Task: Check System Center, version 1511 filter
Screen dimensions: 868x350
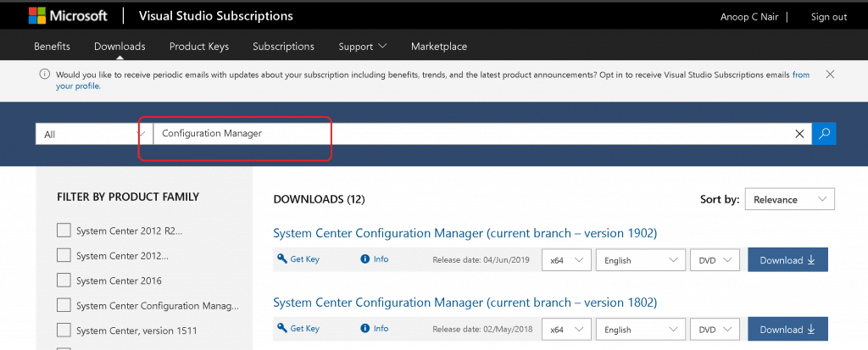Action: (64, 330)
